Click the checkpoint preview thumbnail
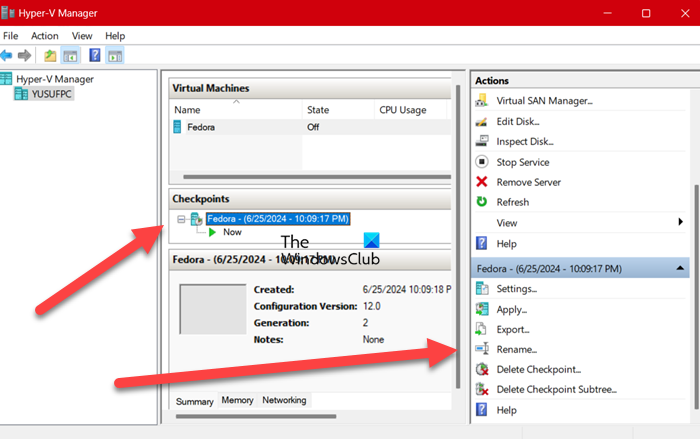Screen dimensions: 700x439 coord(212,309)
